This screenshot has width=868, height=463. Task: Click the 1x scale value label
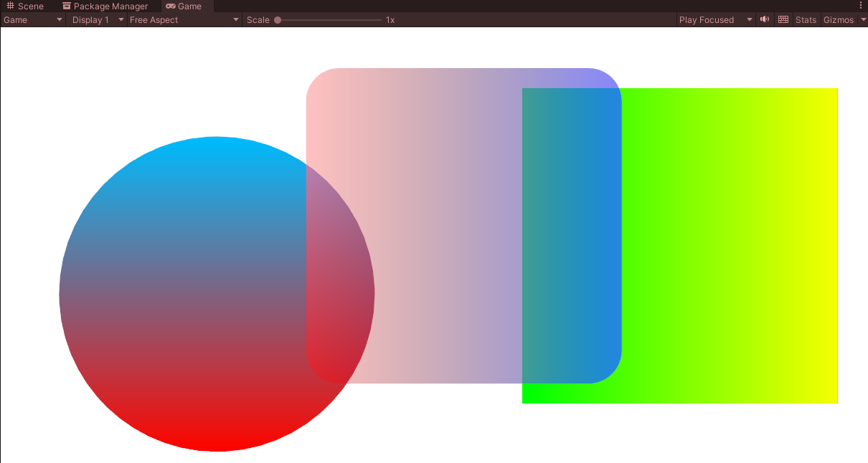point(390,20)
